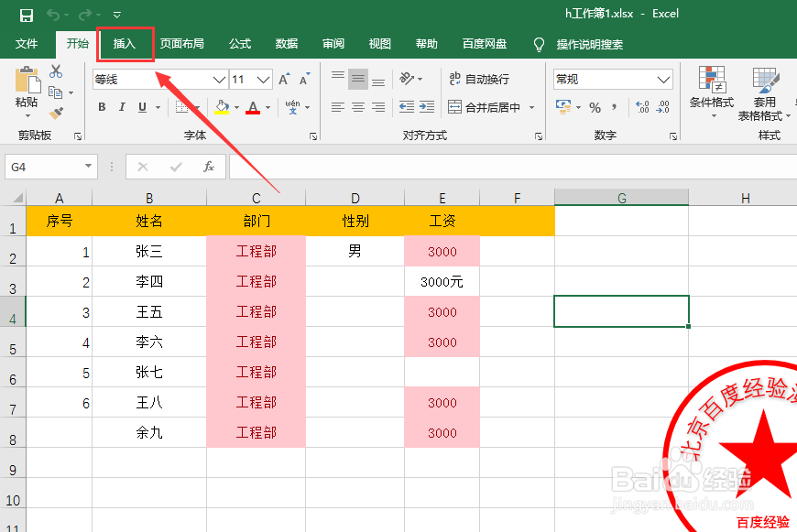Toggle Italic formatting
Screen dimensions: 797x532
click(x=121, y=106)
